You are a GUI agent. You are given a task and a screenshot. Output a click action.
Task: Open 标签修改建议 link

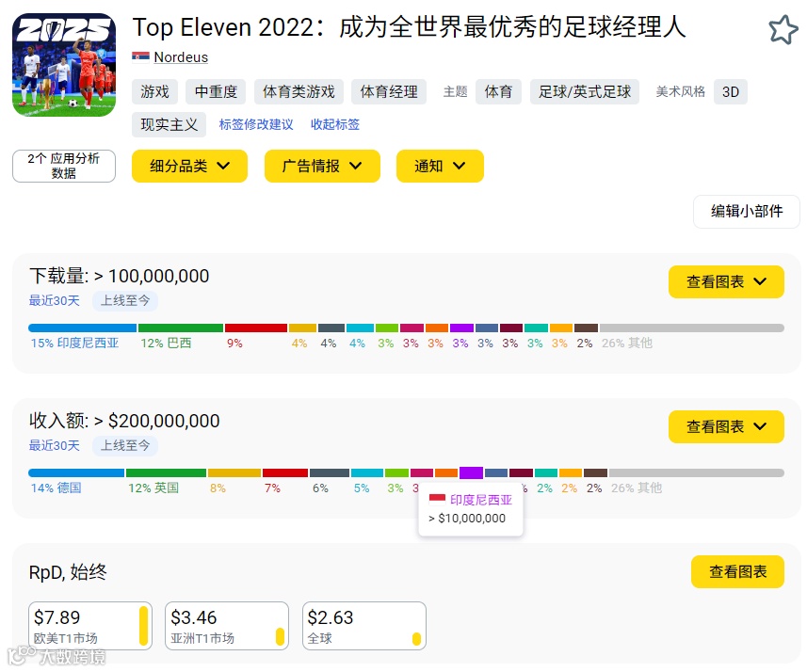[256, 124]
